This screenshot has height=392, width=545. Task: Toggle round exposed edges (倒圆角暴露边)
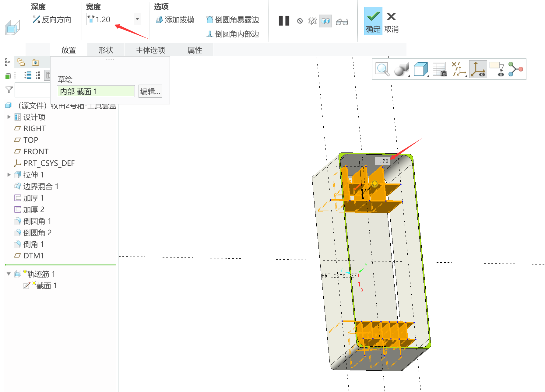(233, 20)
